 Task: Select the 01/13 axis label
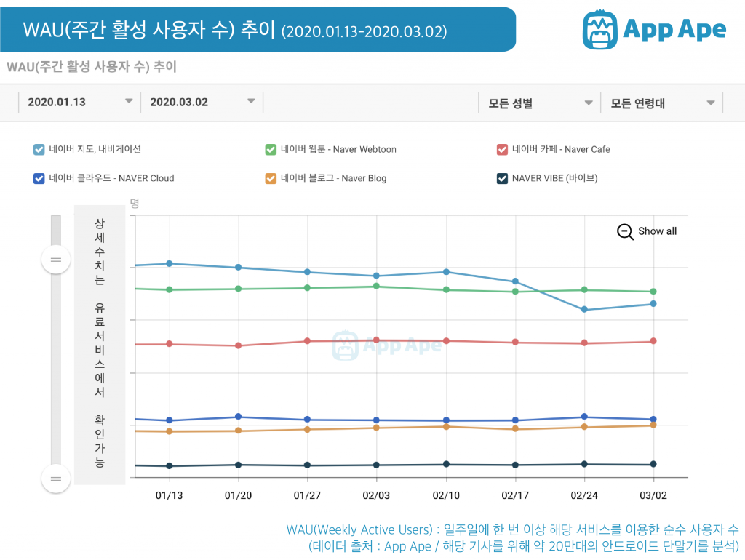tap(169, 495)
